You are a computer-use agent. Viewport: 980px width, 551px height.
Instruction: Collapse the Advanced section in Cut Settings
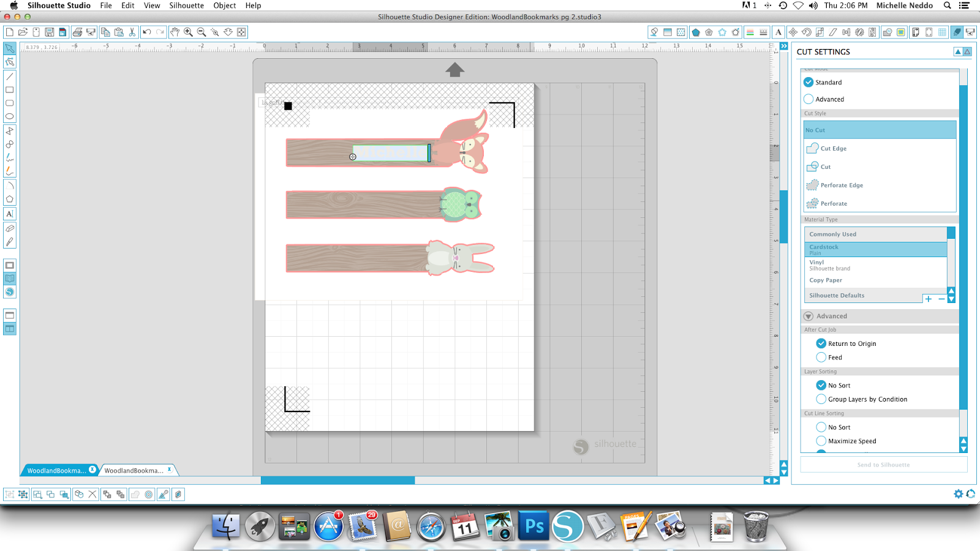coord(808,316)
